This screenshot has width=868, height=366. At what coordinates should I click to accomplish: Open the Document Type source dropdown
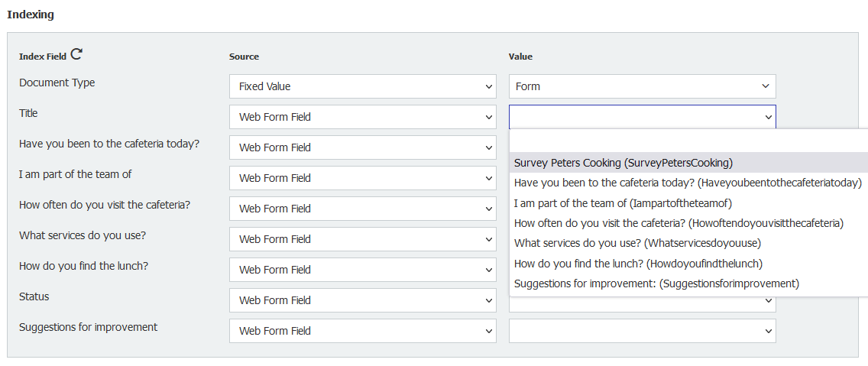[x=362, y=86]
